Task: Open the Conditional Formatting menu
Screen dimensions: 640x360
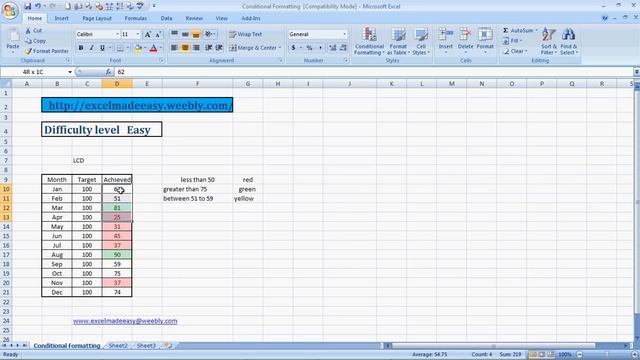Action: pos(369,41)
